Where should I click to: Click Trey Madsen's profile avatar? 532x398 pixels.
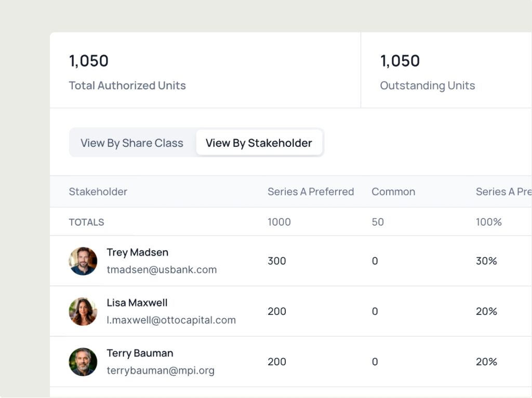click(83, 261)
